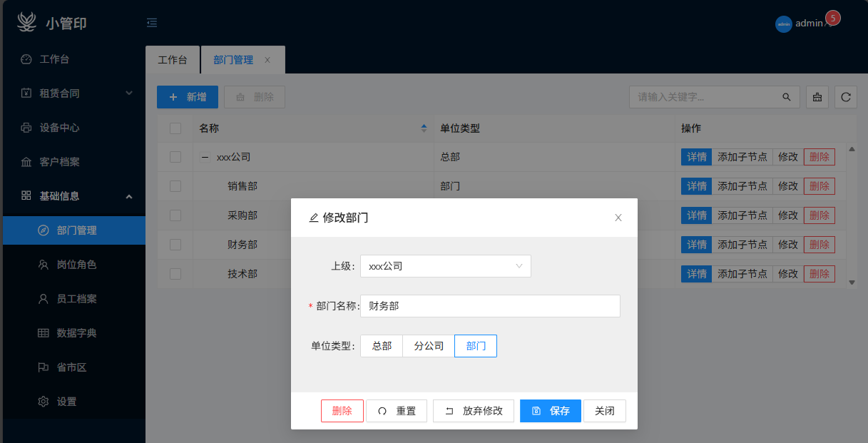The width and height of the screenshot is (868, 443).
Task: Click 详情 for xxx公司 row
Action: [x=696, y=157]
